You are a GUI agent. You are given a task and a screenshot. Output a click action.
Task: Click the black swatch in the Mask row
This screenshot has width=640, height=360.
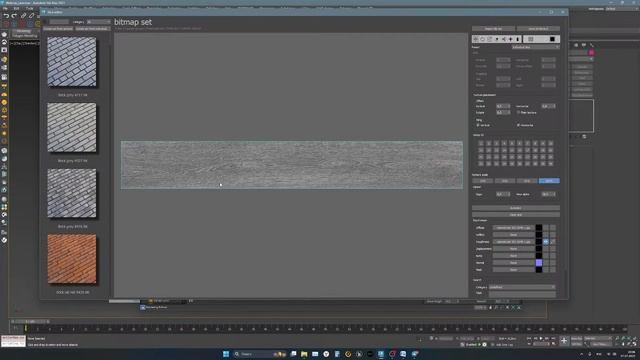pyautogui.click(x=539, y=269)
